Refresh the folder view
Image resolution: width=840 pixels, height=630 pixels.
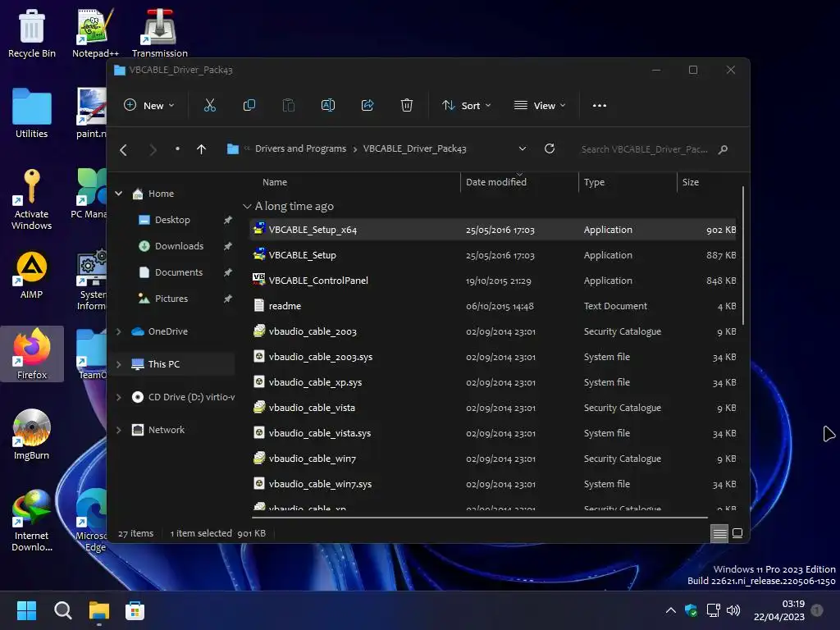click(x=549, y=149)
